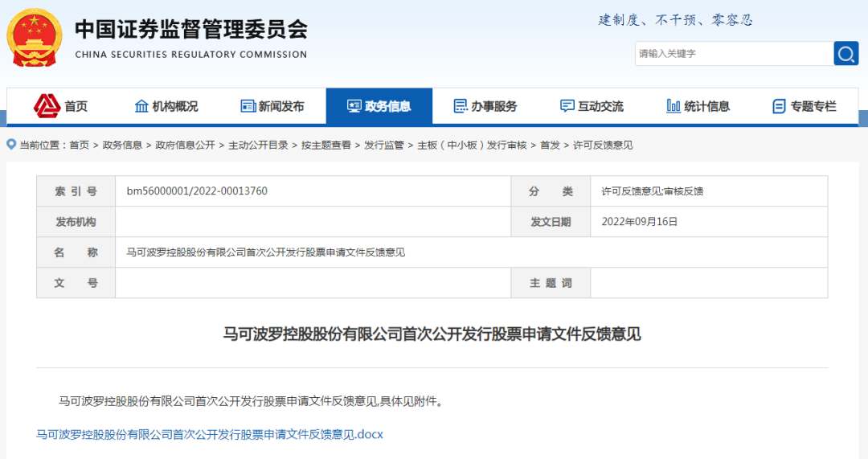The height and width of the screenshot is (459, 868).
Task: Open the 政务信息 nav tab
Action: (379, 106)
